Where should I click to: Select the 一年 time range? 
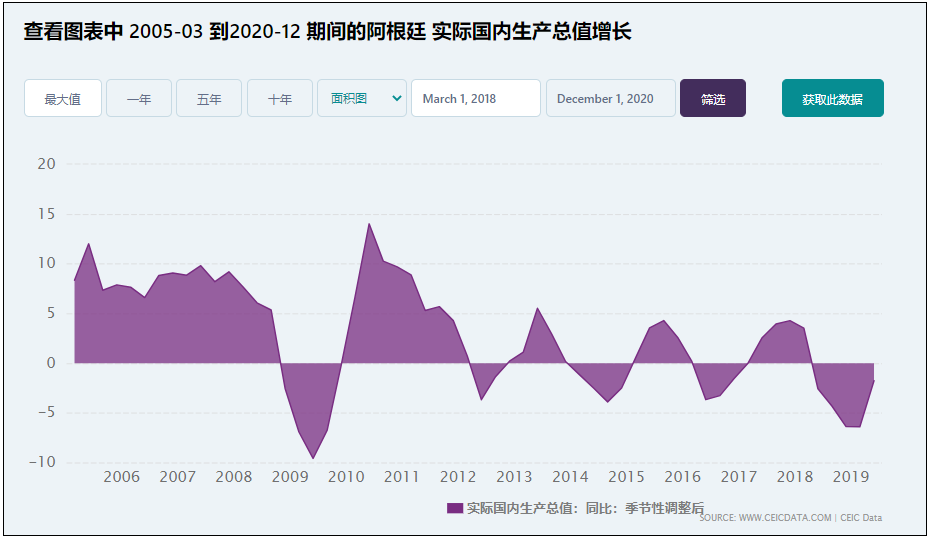(x=139, y=99)
